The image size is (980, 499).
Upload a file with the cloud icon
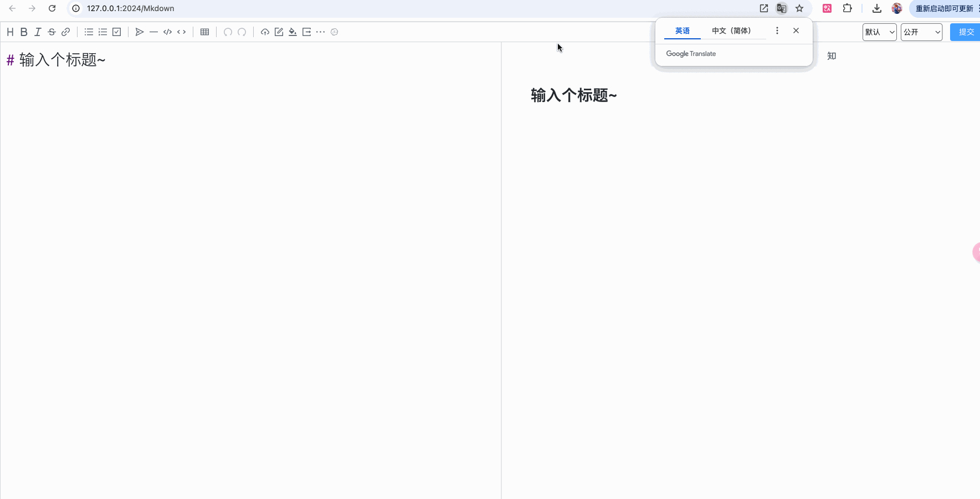(265, 32)
